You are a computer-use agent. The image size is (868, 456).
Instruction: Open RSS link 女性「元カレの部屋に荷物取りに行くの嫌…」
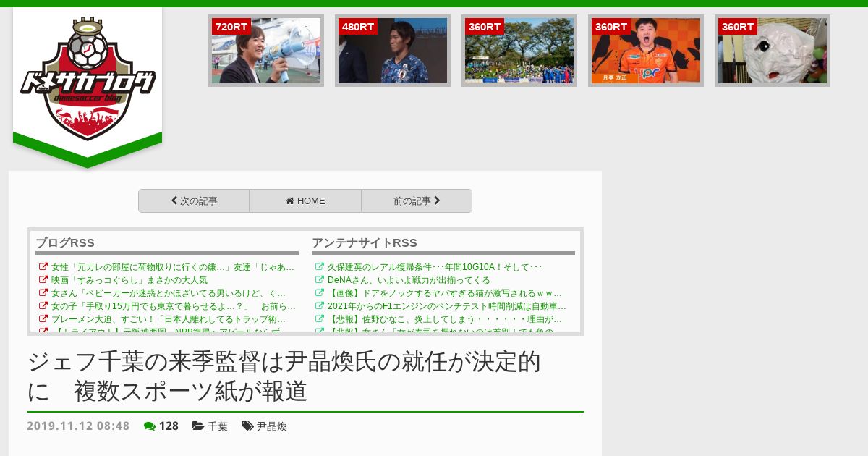174,267
